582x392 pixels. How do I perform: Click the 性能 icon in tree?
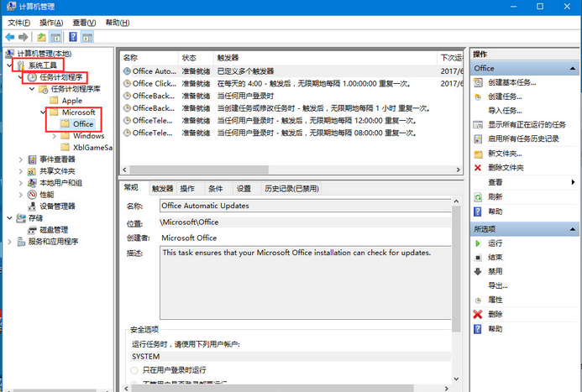tap(32, 195)
